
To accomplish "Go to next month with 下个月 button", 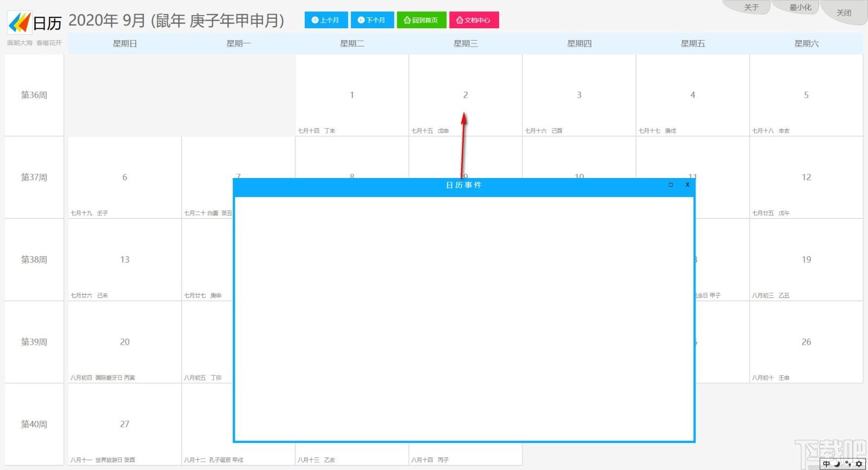I will coord(372,20).
